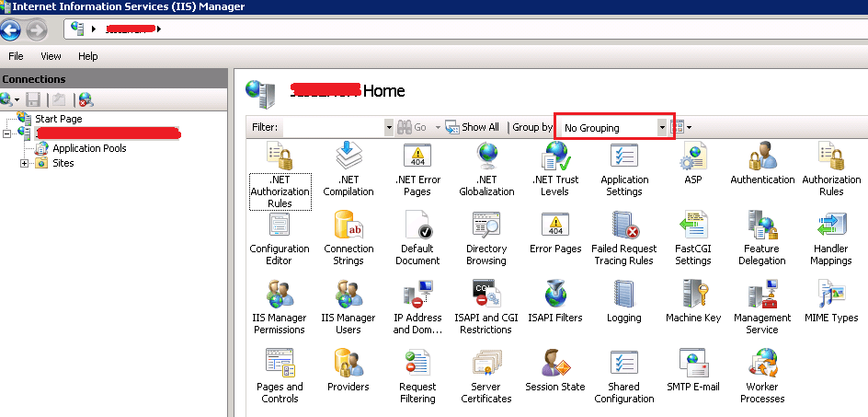Open Authentication feature
868x417 pixels.
pyautogui.click(x=762, y=164)
